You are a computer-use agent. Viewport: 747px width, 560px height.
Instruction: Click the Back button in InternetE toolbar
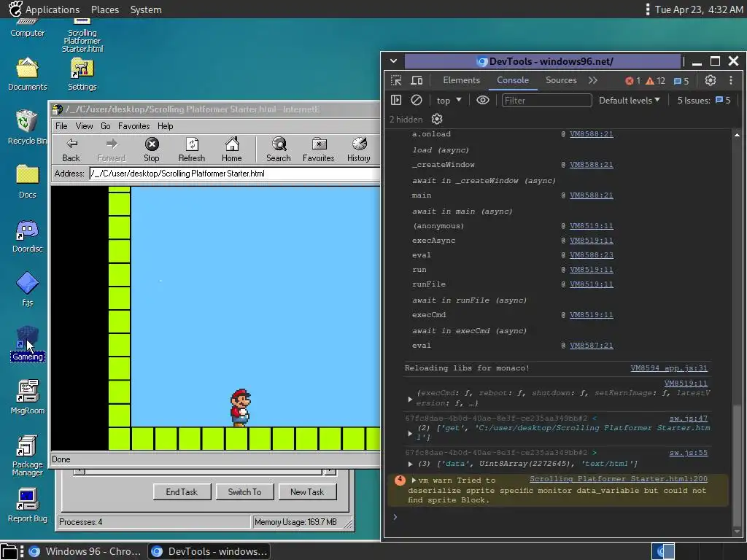(71, 150)
